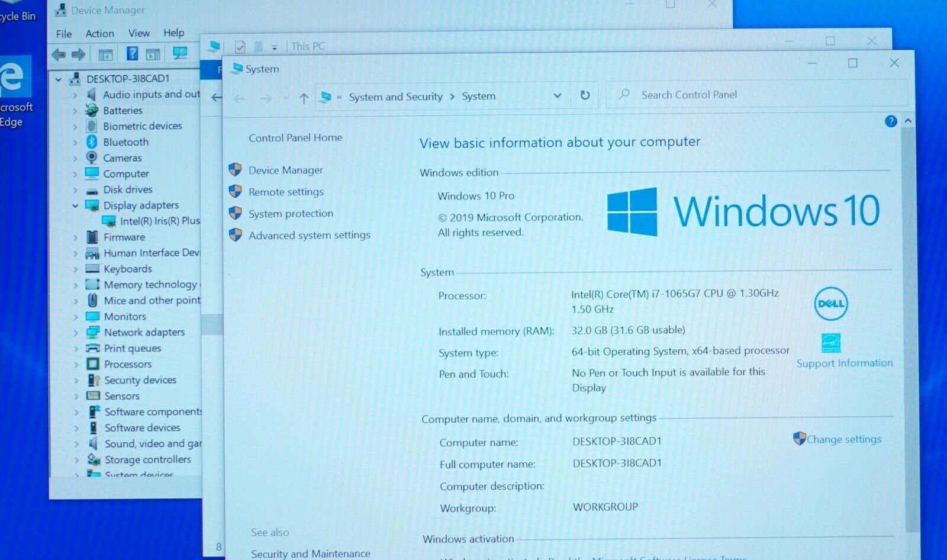Click Device Manager help toolbar icon
947x560 pixels.
pos(132,54)
